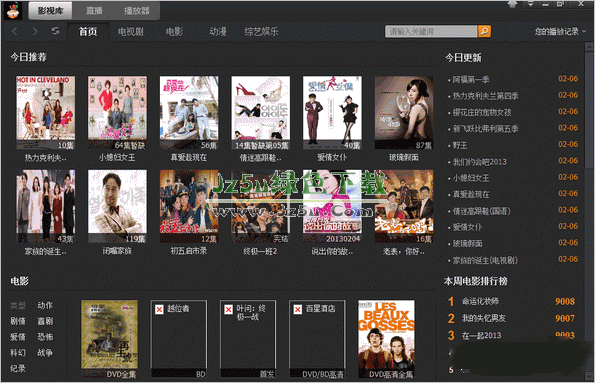This screenshot has width=595, height=383.
Task: Open the DVD全集 movie poster
Action: pos(110,339)
